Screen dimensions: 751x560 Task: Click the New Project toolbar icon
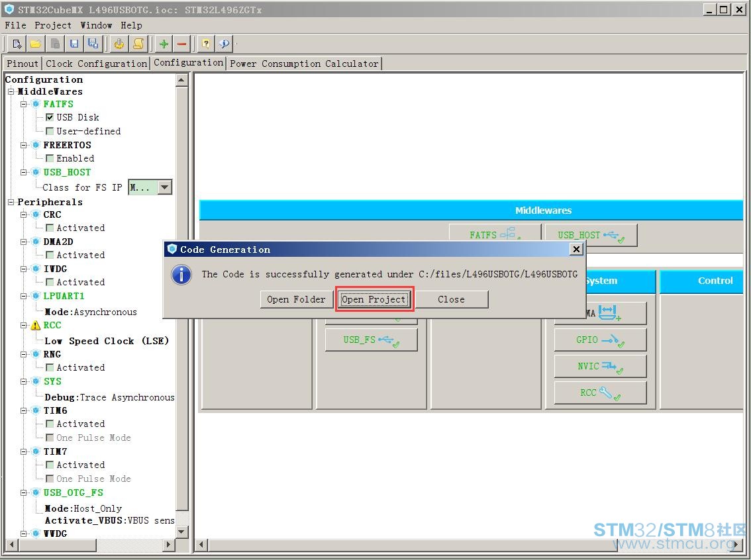17,44
